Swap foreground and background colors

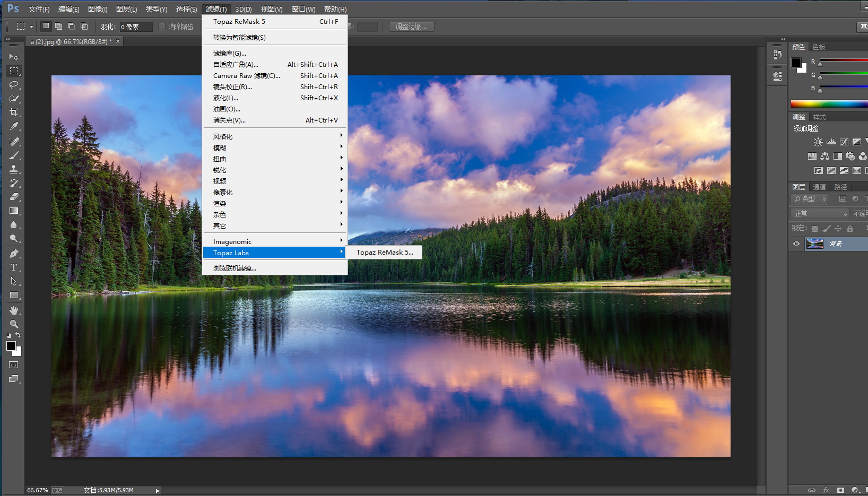18,335
